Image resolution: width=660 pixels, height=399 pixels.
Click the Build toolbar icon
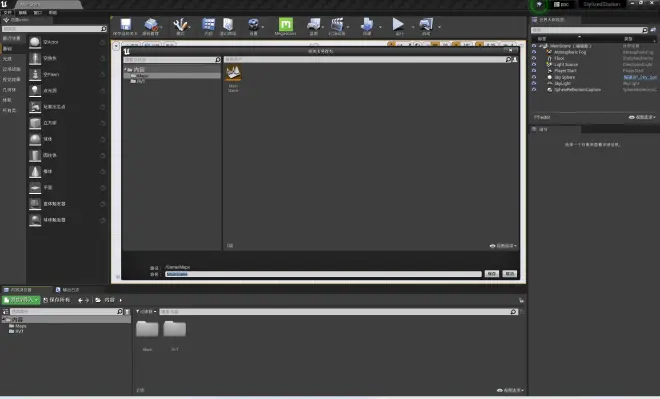coord(367,24)
